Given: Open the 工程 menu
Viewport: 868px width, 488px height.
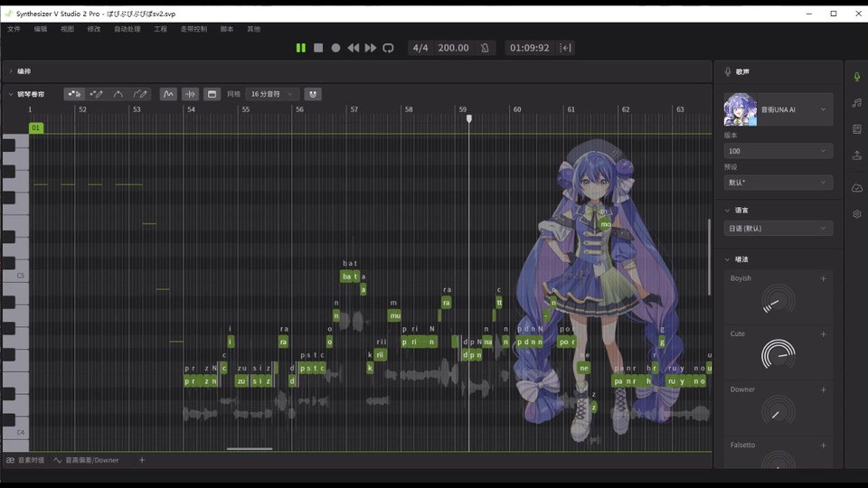Looking at the screenshot, I should pos(161,29).
